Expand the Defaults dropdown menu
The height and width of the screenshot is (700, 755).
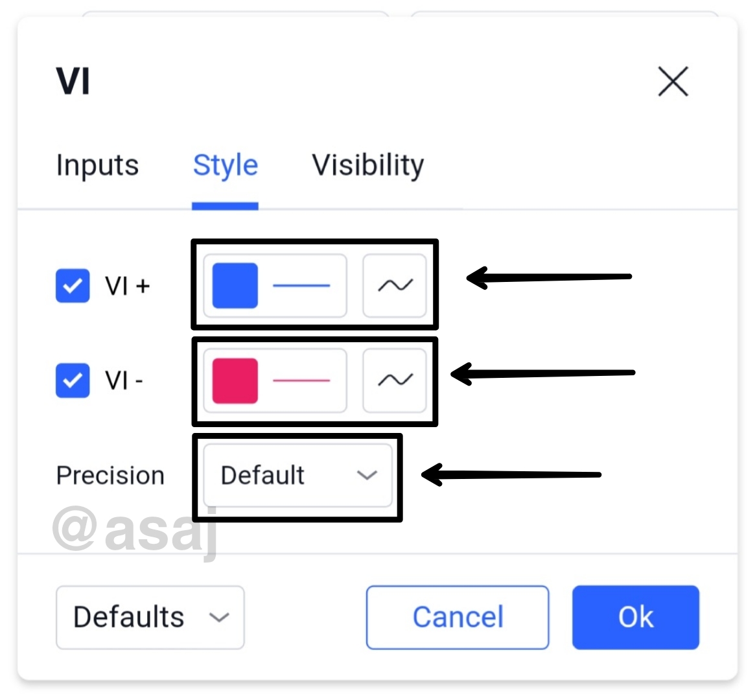click(150, 617)
